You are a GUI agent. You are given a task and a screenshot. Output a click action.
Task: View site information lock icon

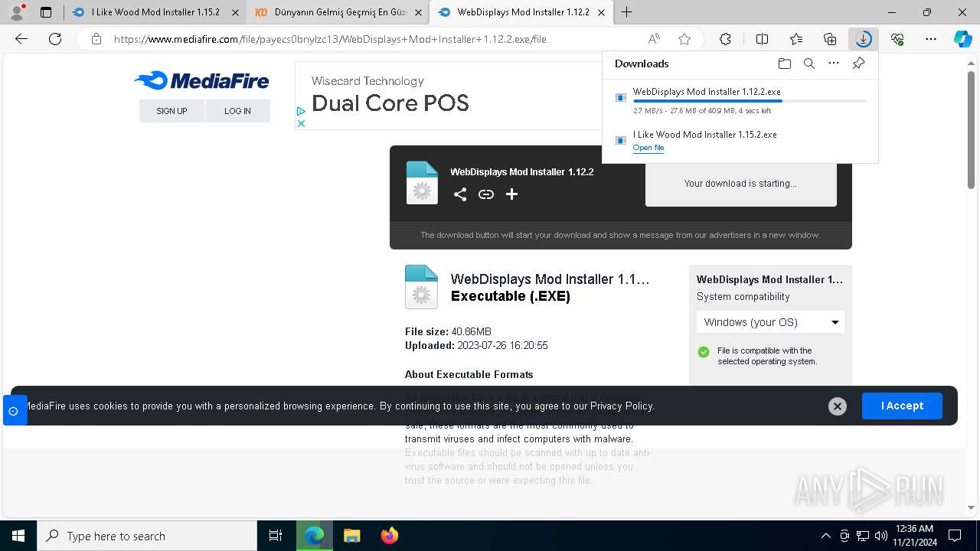point(96,39)
